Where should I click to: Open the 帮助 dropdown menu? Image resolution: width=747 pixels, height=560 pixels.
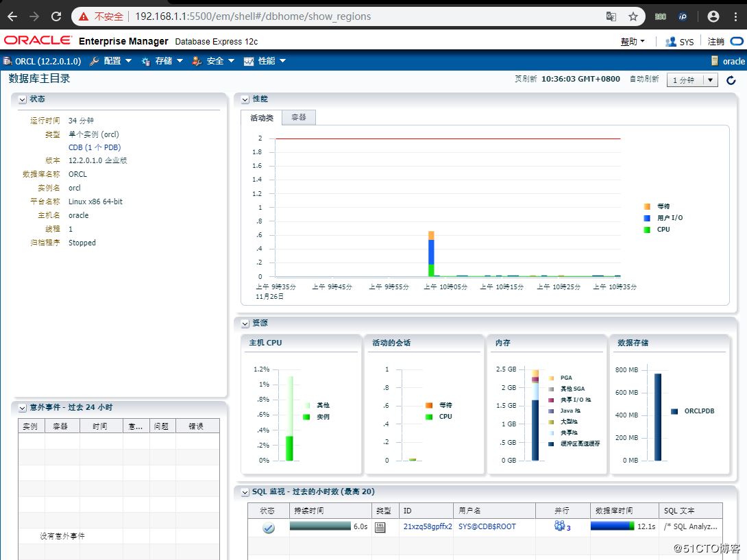pos(633,42)
